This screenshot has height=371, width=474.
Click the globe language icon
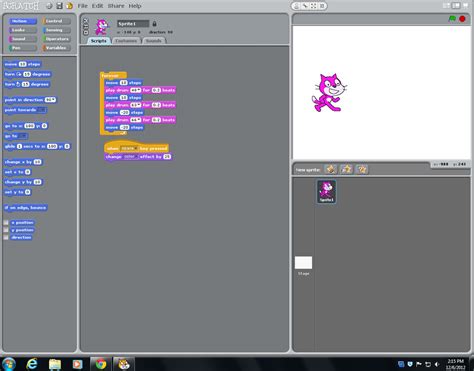tap(49, 6)
